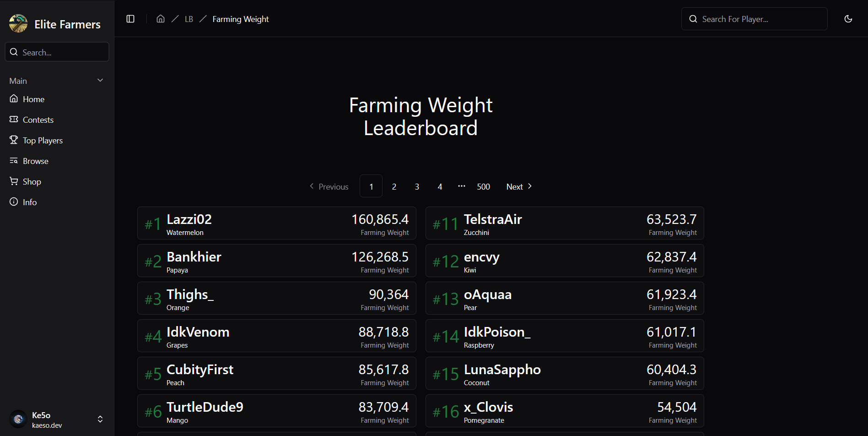Click the Zucchini profile label
Viewport: 868px width, 436px height.
pos(476,233)
